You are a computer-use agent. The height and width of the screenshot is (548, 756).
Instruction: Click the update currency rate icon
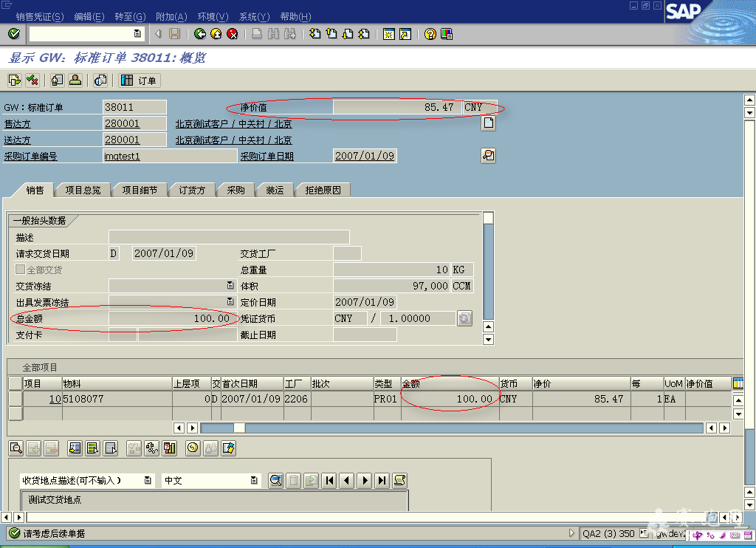464,318
